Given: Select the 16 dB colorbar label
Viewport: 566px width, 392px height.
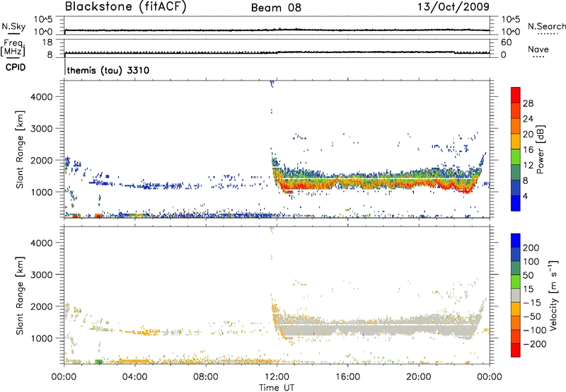Looking at the screenshot, I should point(528,150).
